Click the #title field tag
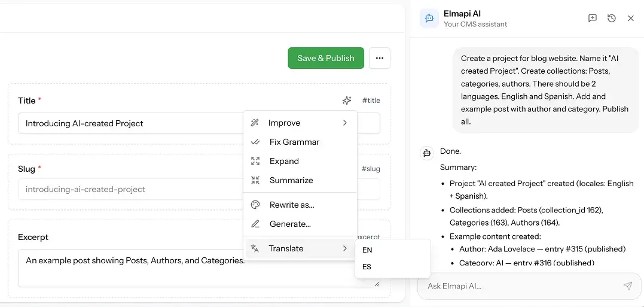Screen dimensions: 644x307 (371, 101)
